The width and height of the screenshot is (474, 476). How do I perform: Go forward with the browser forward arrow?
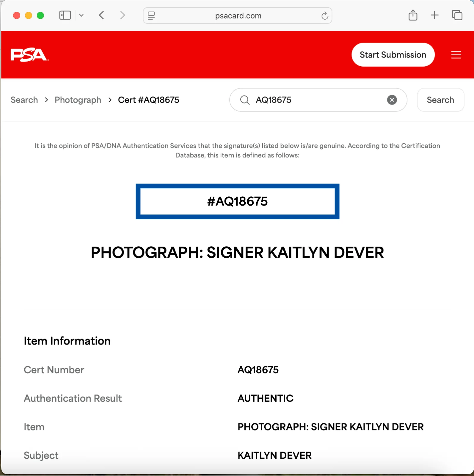coord(122,15)
